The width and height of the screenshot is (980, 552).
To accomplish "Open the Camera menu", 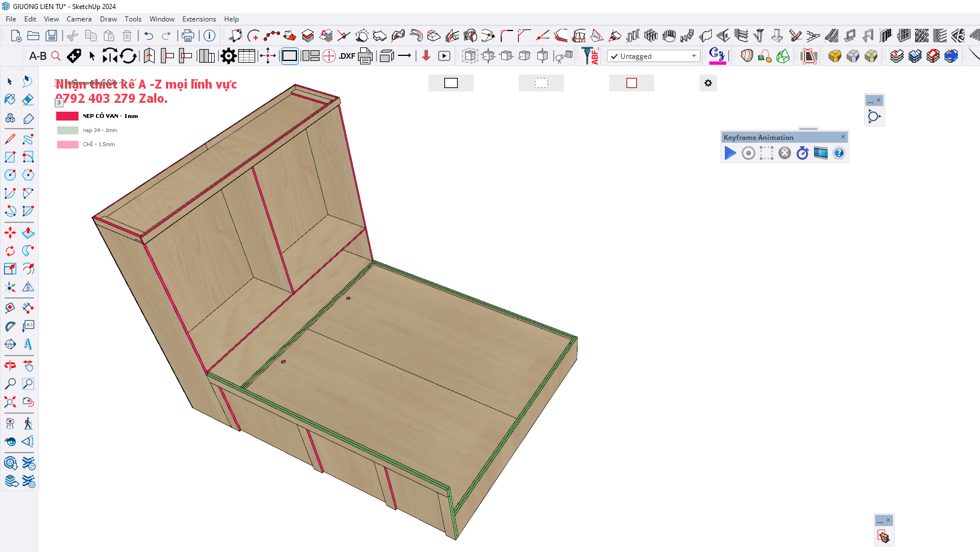I will click(x=79, y=19).
